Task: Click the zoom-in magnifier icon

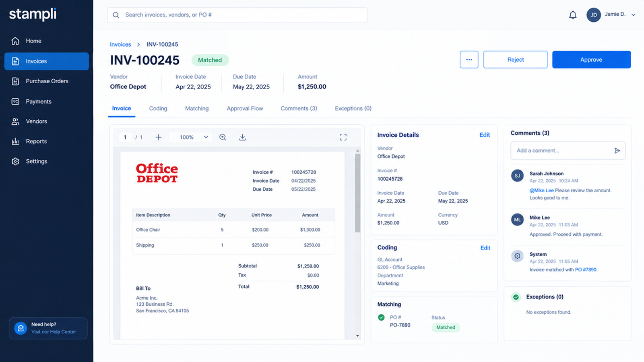Action: tap(223, 137)
